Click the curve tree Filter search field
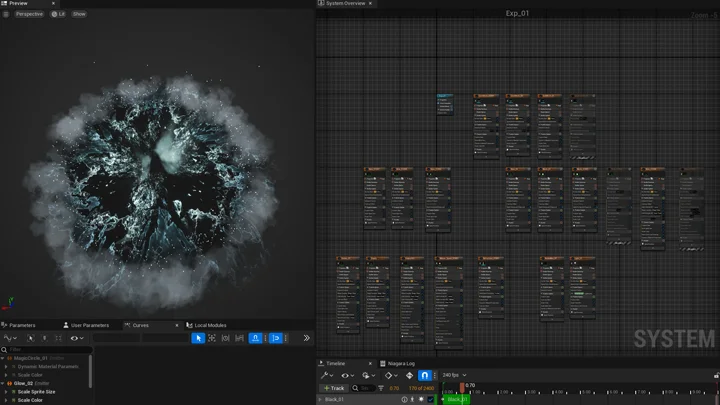 [x=47, y=349]
